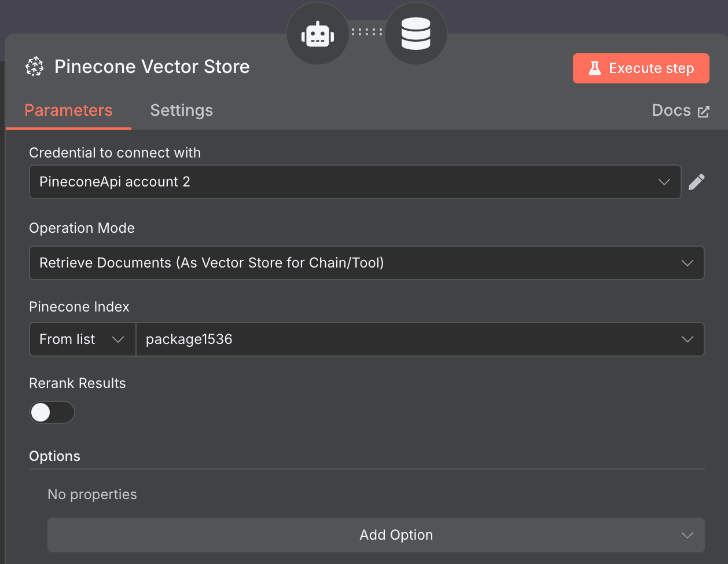Viewport: 728px width, 564px height.
Task: Expand the Operation Mode dropdown
Action: [367, 263]
